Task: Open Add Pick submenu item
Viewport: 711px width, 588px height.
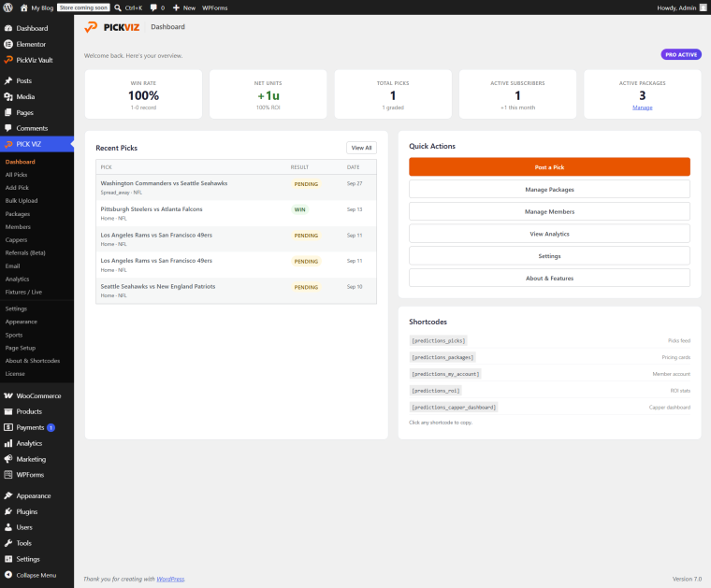Action: click(17, 188)
